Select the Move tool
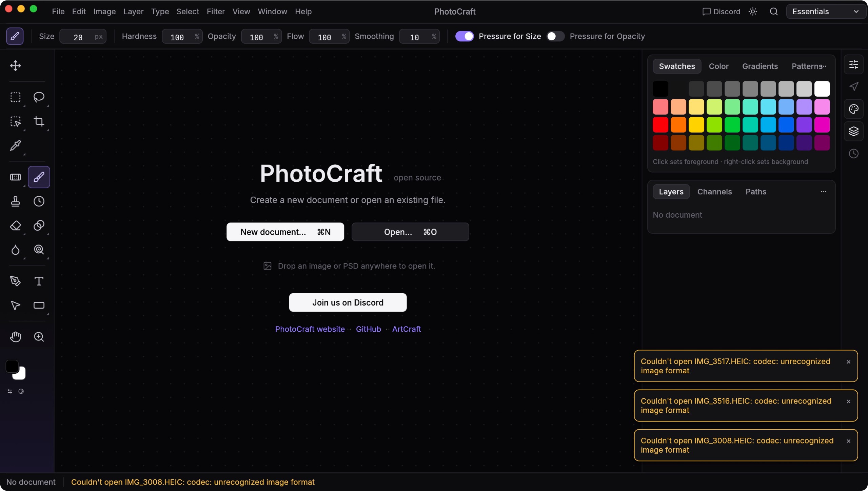Viewport: 868px width, 491px height. (x=15, y=65)
